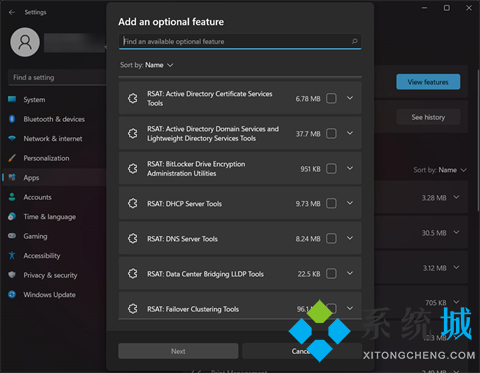Click the user profile avatar
The width and height of the screenshot is (480, 373).
point(25,42)
